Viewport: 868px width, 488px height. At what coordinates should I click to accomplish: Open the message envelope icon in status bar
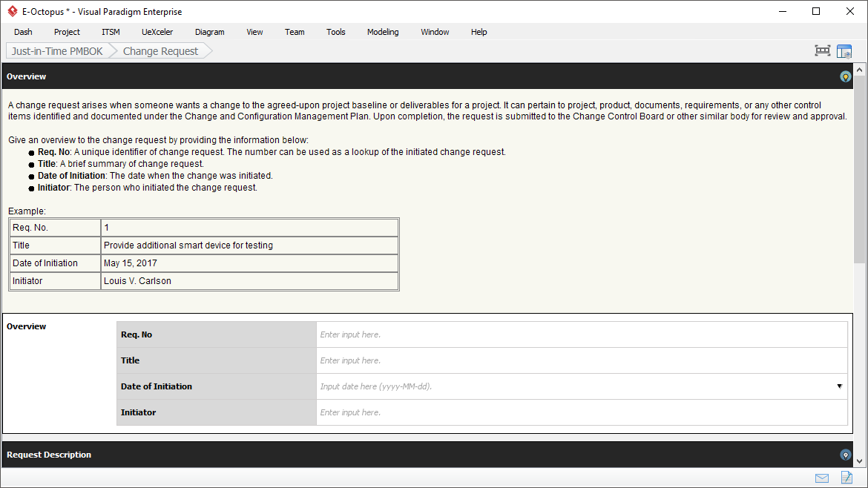click(822, 478)
